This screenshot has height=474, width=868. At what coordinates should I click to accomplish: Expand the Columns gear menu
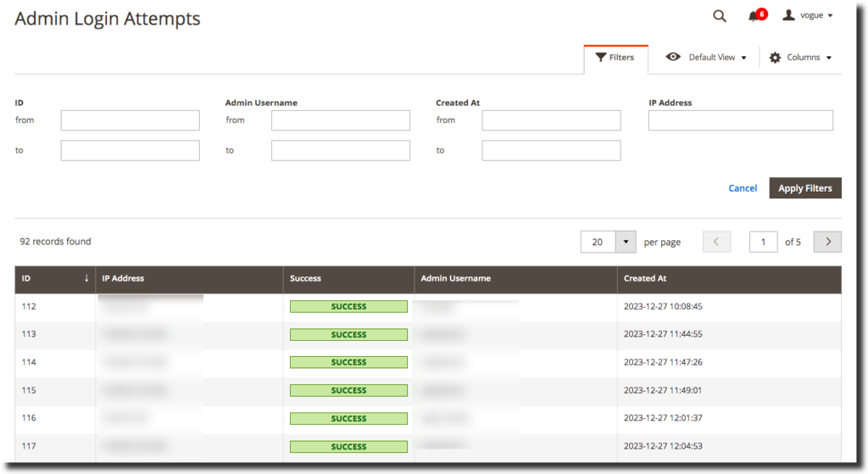pos(800,58)
